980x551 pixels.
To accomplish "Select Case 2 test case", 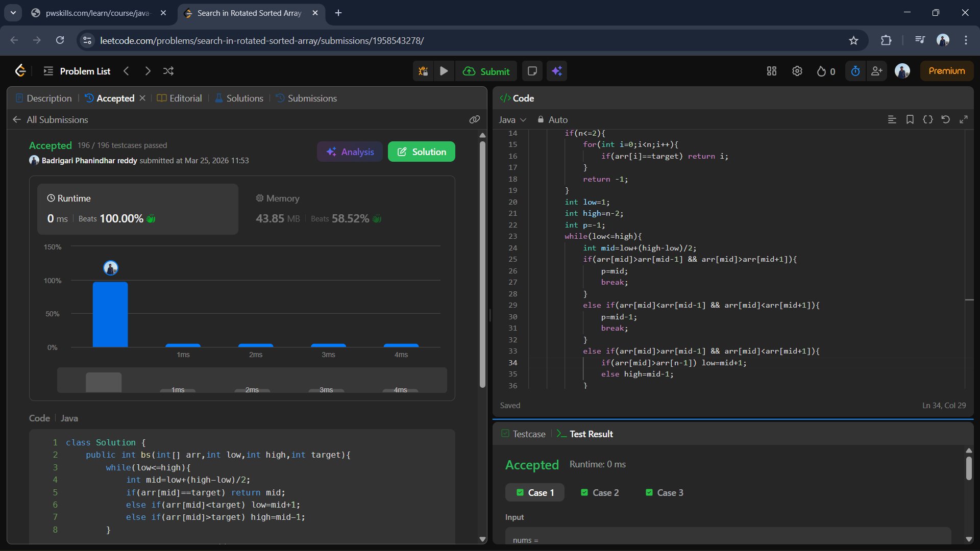I will point(600,492).
